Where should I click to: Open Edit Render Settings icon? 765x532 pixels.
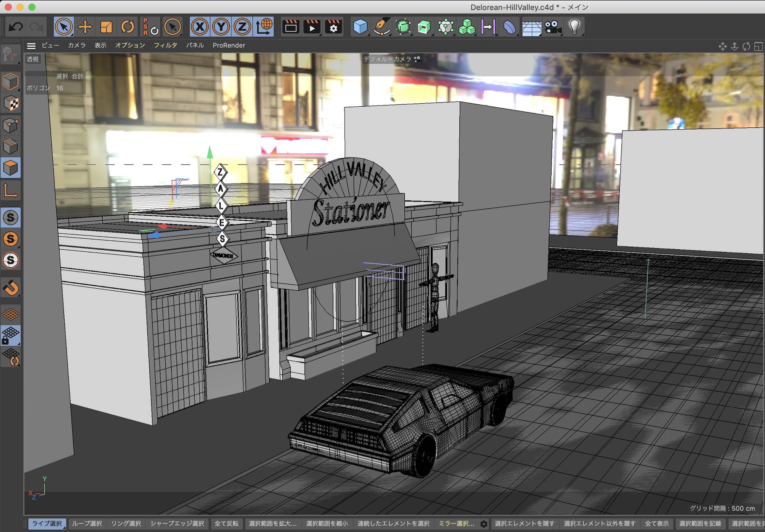tap(333, 27)
